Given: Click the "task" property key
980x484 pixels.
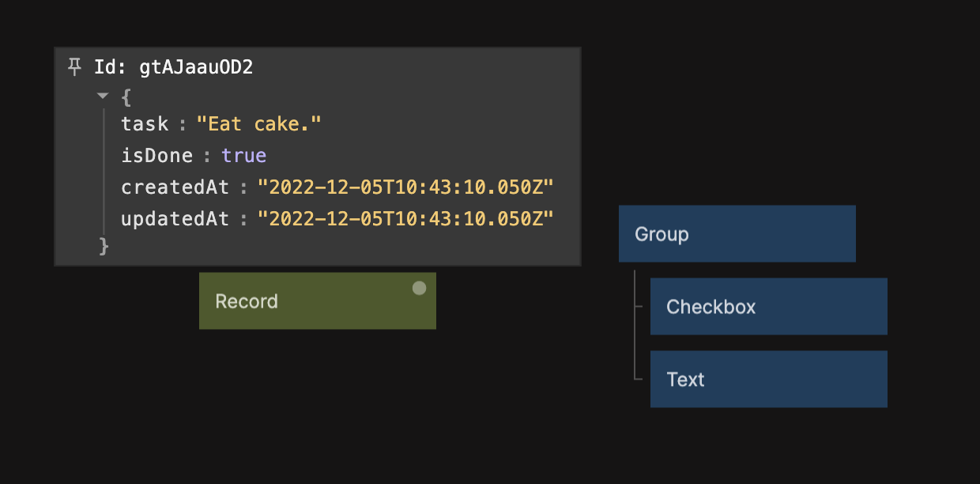Looking at the screenshot, I should pos(145,124).
